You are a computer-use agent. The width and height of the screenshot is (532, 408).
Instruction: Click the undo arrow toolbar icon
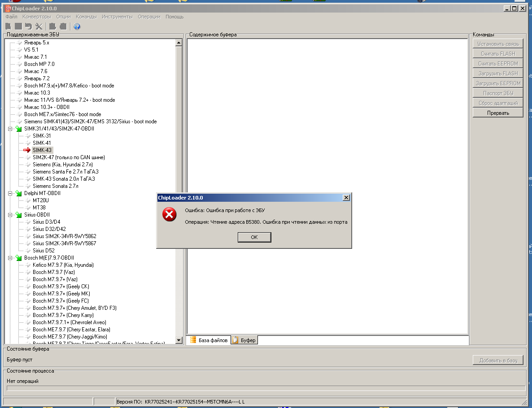click(x=28, y=26)
